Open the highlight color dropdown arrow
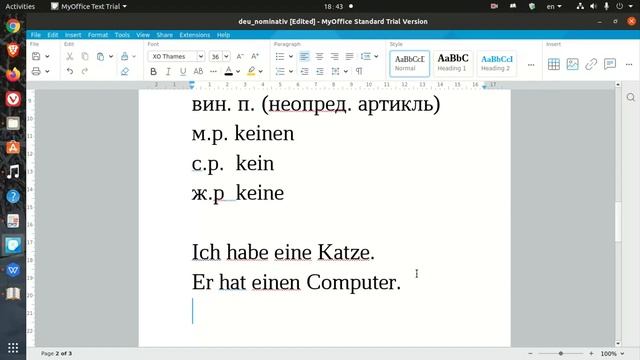The image size is (640, 360). 261,71
